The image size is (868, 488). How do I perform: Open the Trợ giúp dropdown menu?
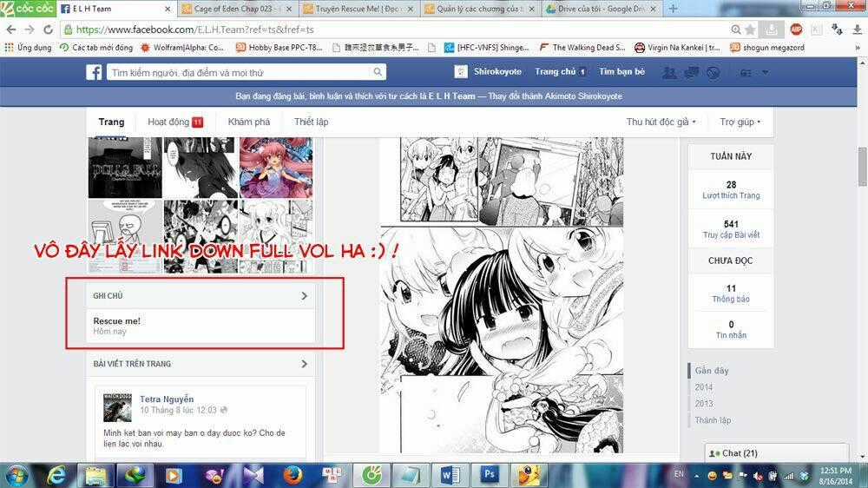pos(740,122)
